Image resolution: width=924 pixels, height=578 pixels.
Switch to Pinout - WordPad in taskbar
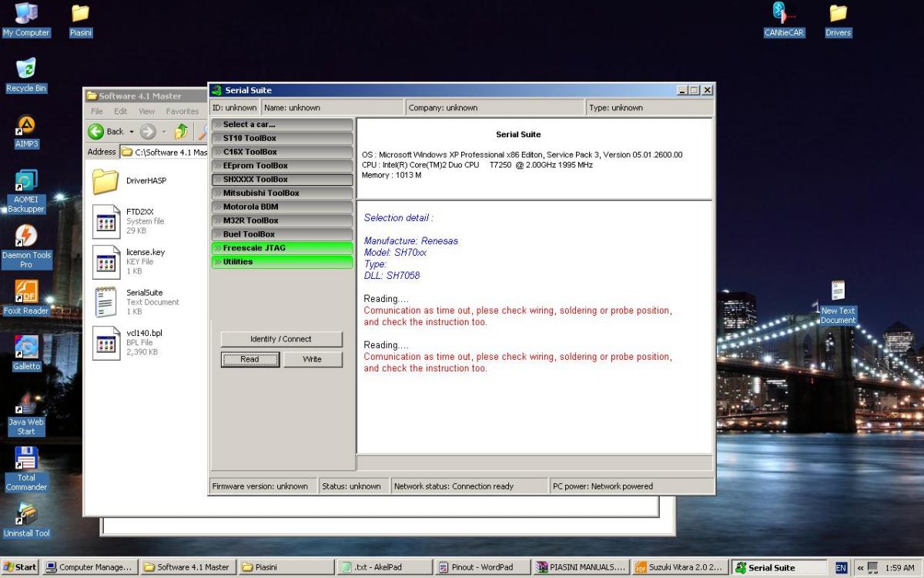482,567
